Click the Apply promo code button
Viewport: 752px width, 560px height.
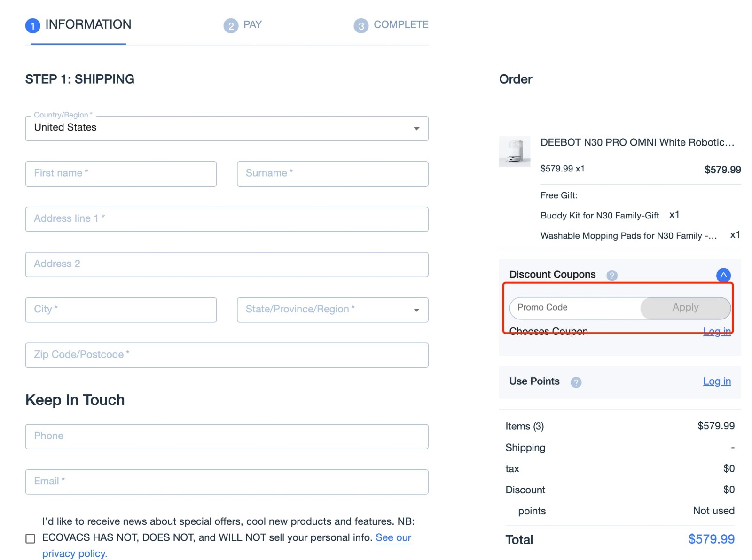click(x=685, y=308)
